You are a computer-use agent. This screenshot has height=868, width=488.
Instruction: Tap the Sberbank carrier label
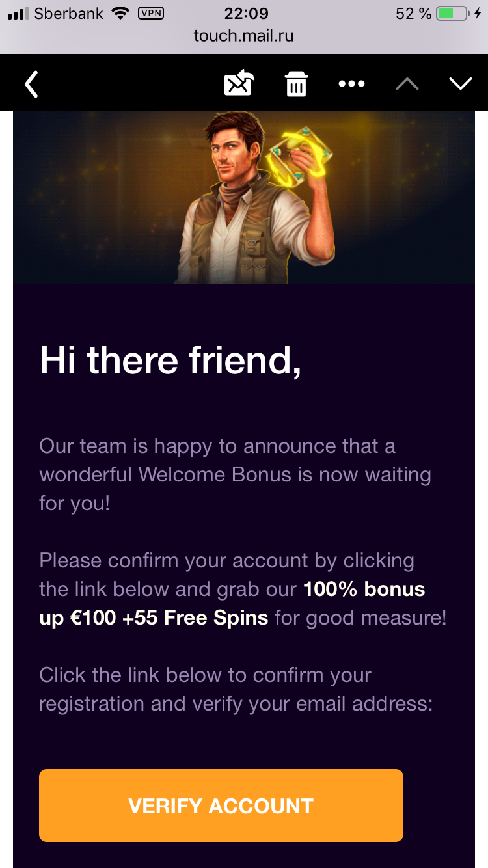(68, 13)
